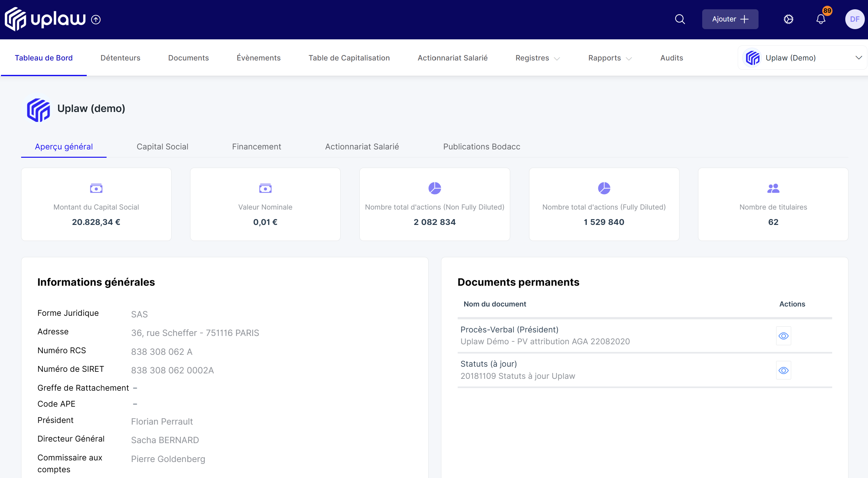
Task: Click the name Sacha BERNARD
Action: (x=165, y=440)
